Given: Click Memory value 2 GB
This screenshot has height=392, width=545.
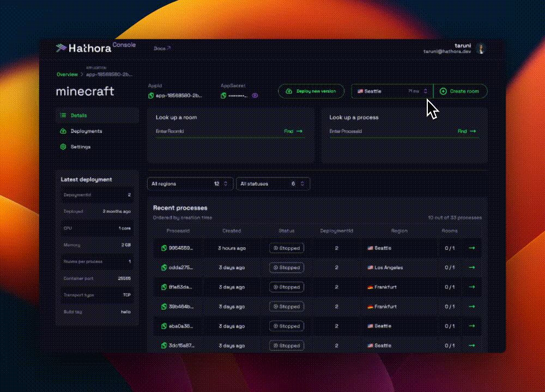Looking at the screenshot, I should [126, 245].
